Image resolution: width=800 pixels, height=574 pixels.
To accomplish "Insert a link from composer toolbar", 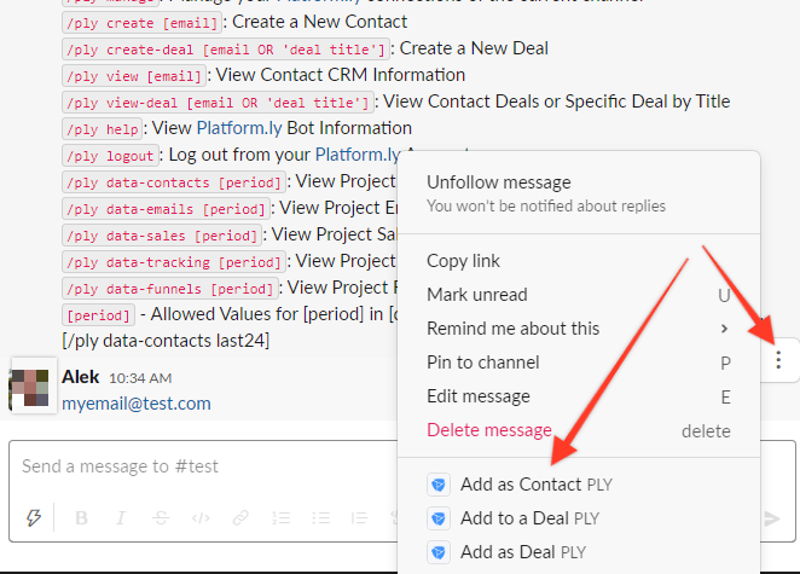I will pos(240,518).
